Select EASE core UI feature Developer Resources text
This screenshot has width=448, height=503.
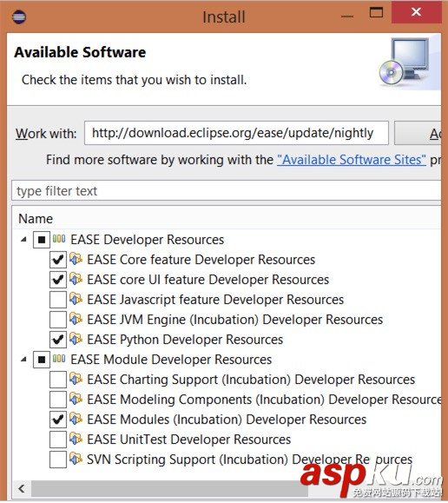(x=208, y=280)
